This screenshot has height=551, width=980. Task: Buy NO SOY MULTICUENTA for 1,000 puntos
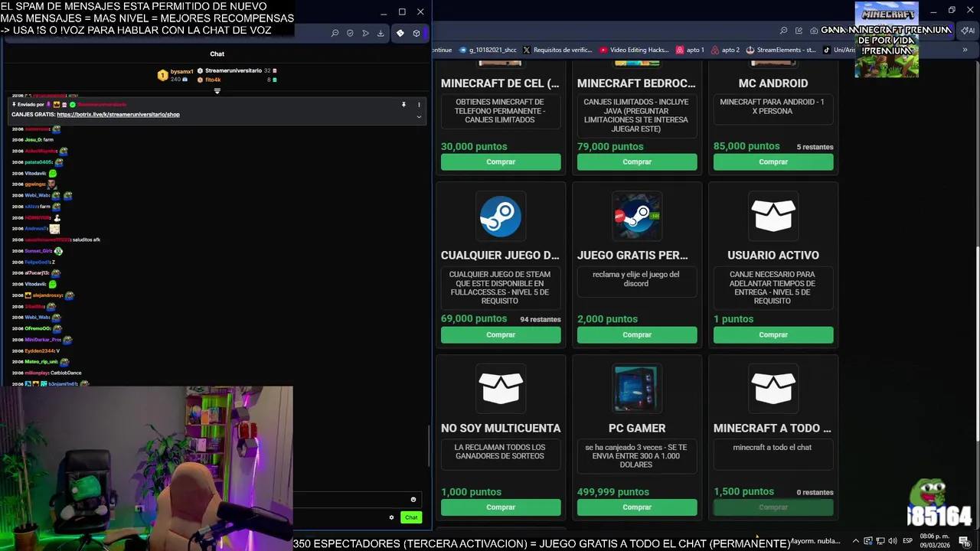click(501, 507)
